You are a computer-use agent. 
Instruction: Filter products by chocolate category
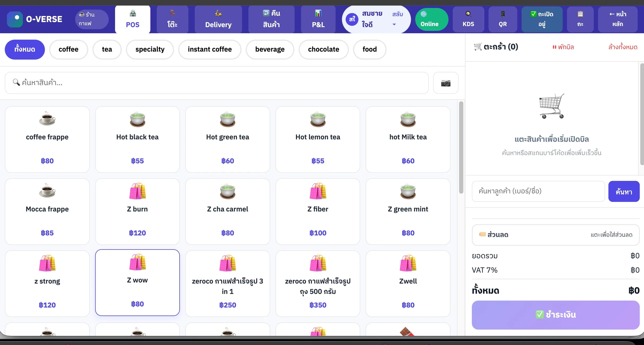point(323,49)
